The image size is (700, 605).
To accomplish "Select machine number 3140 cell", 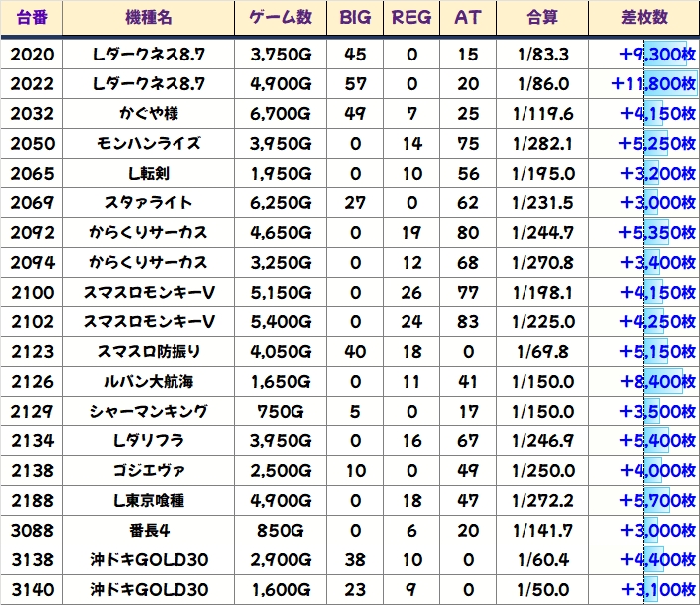I will tap(32, 590).
